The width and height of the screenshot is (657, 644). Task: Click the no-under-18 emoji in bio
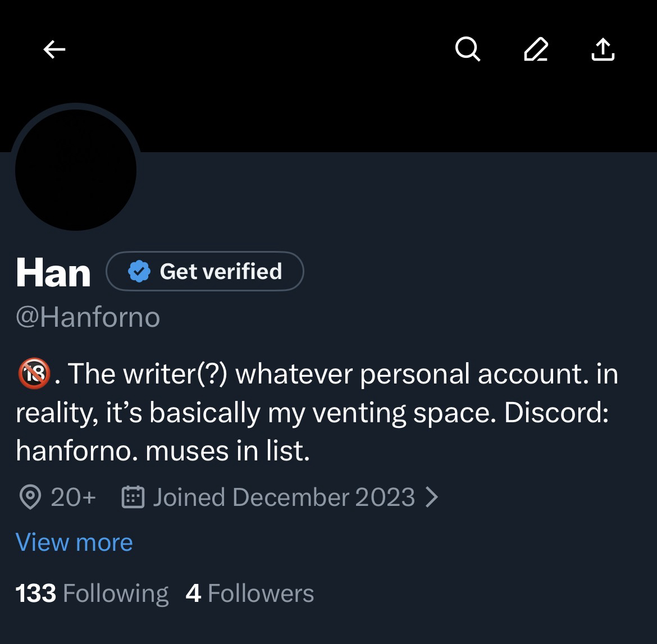pos(34,374)
